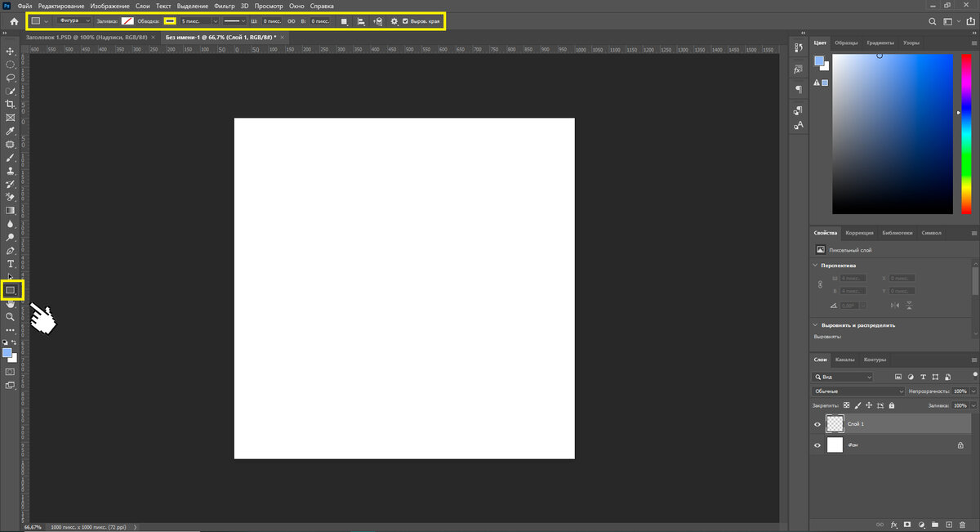
Task: Open the Search magnifier icon
Action: point(933,21)
